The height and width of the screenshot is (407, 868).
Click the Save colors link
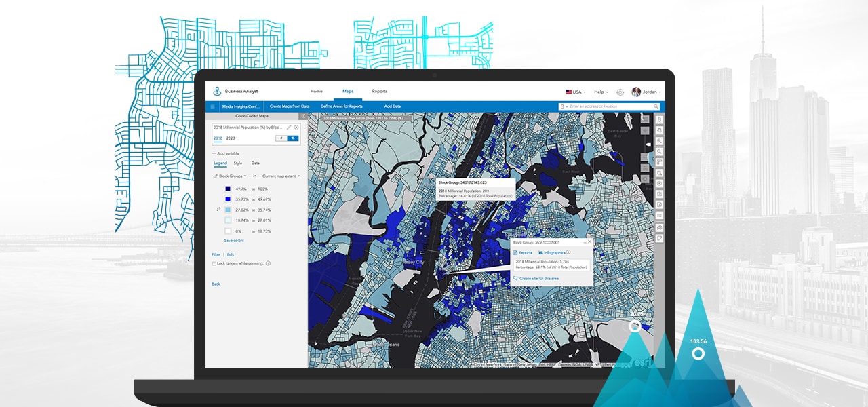(x=234, y=240)
